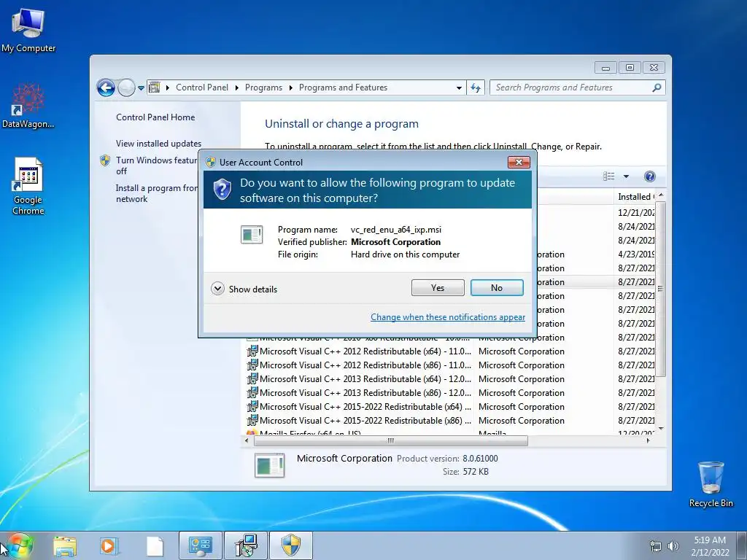This screenshot has width=747, height=560.
Task: Switch to the installer taskbar item
Action: 246,545
